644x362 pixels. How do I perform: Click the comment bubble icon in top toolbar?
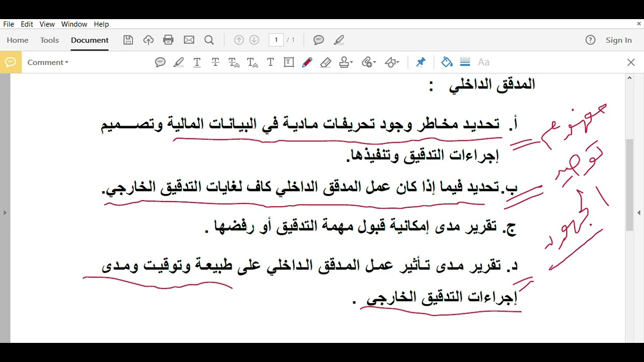318,40
